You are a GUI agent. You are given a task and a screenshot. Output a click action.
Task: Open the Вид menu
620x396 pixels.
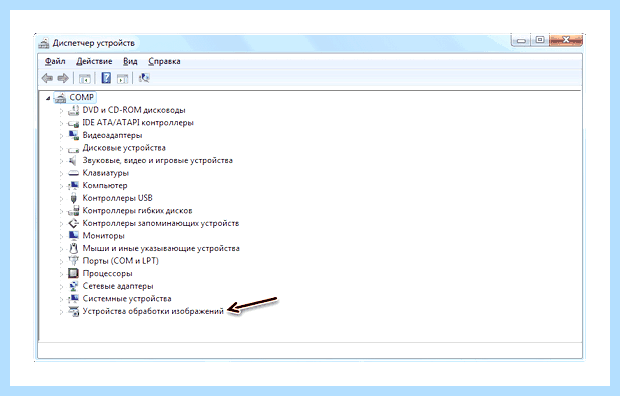[x=130, y=61]
